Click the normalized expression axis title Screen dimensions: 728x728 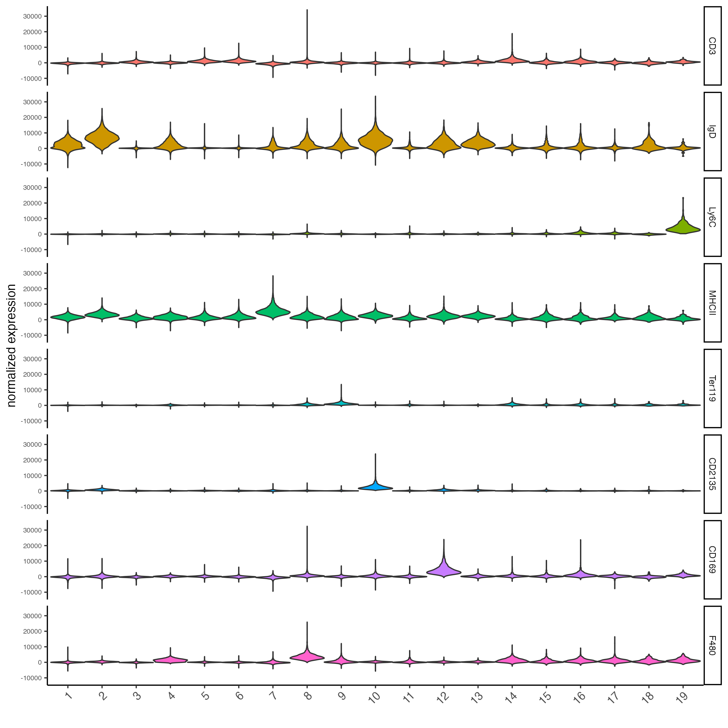click(x=11, y=346)
